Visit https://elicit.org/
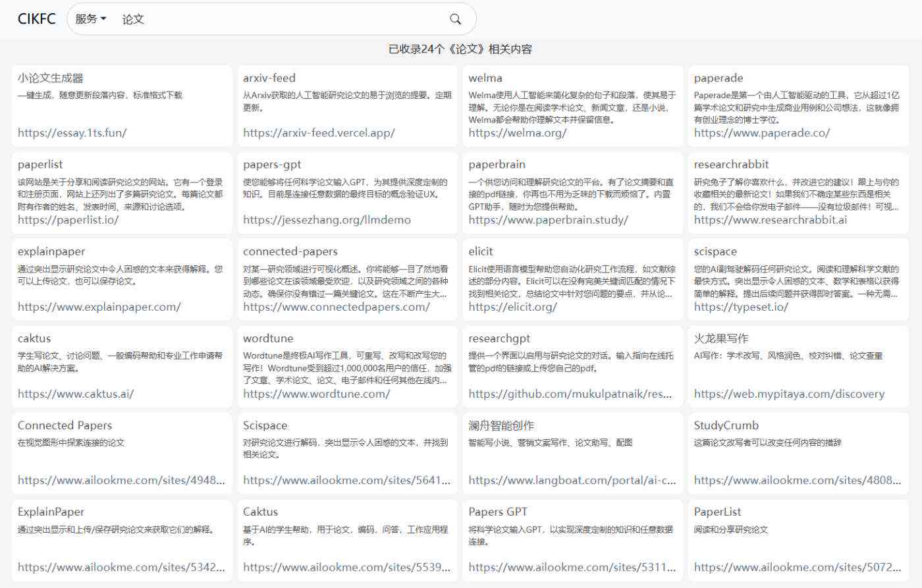922x588 pixels. 512,307
